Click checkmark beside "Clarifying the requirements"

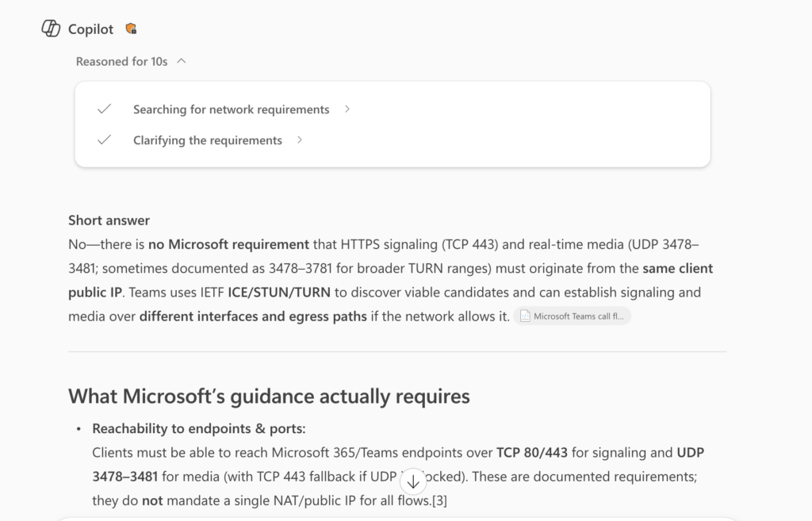coord(104,140)
